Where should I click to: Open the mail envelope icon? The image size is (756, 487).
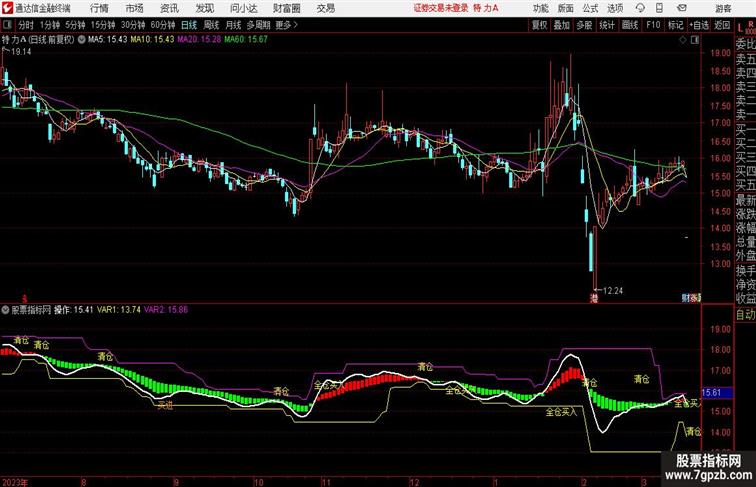point(682,8)
